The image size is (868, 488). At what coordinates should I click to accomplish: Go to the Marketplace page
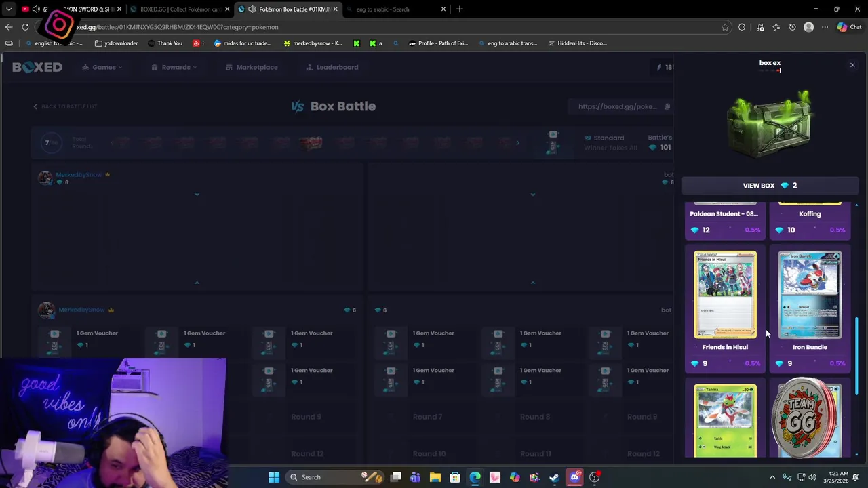point(252,67)
